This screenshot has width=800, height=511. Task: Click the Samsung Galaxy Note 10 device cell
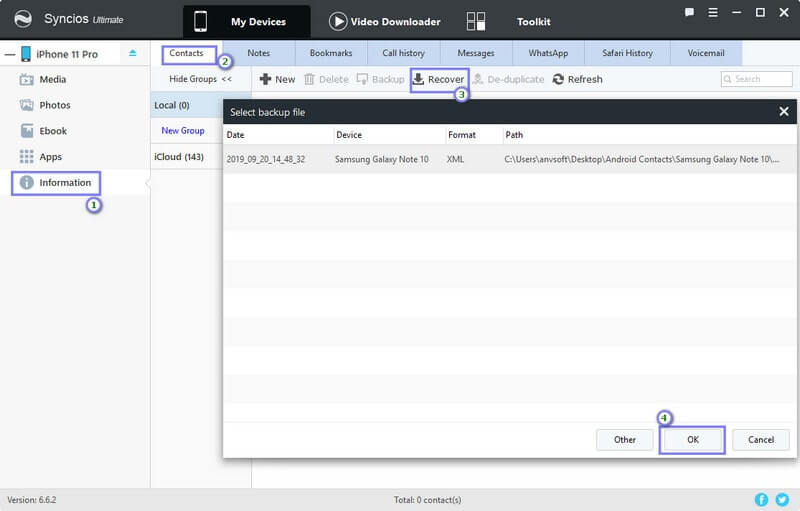tap(382, 159)
